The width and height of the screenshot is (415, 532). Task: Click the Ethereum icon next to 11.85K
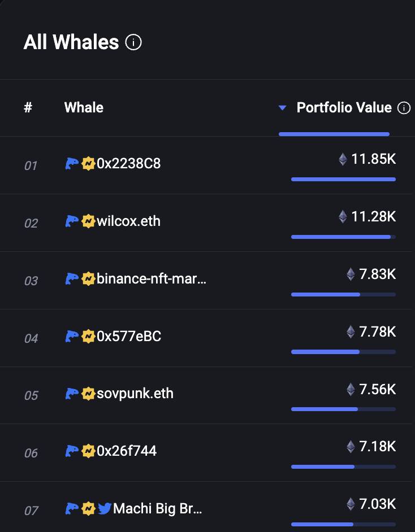343,159
